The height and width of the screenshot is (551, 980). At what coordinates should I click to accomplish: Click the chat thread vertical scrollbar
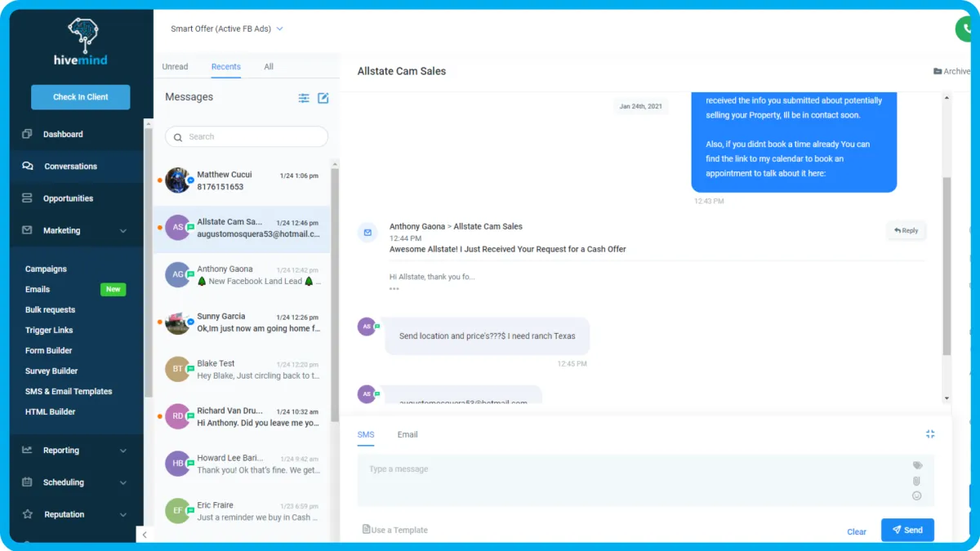click(947, 265)
